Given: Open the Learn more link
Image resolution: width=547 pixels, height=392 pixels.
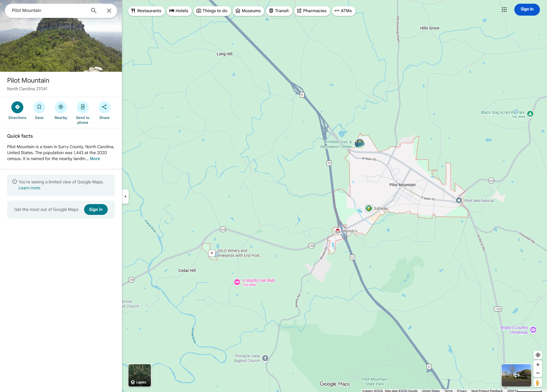Looking at the screenshot, I should [29, 188].
